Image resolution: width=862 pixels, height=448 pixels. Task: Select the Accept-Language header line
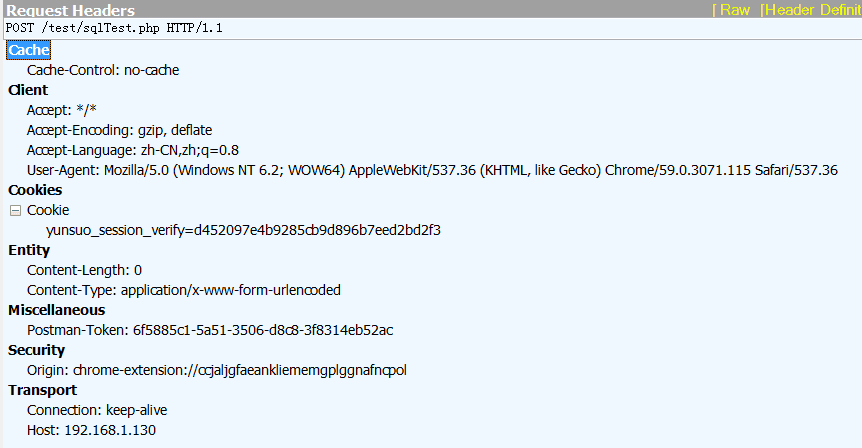pos(132,150)
